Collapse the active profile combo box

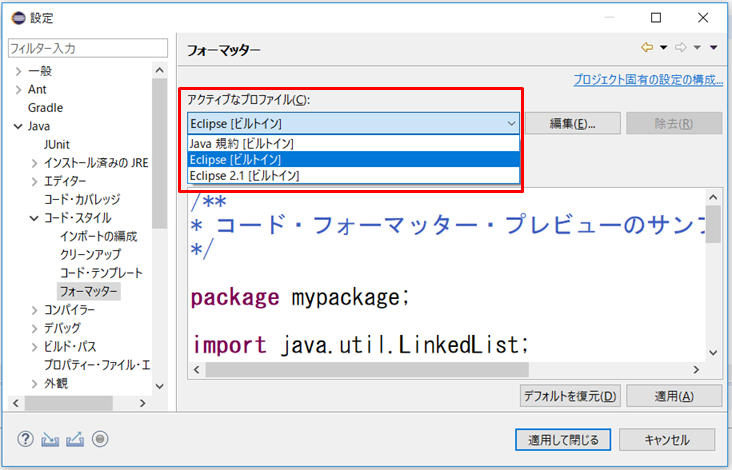coord(510,123)
